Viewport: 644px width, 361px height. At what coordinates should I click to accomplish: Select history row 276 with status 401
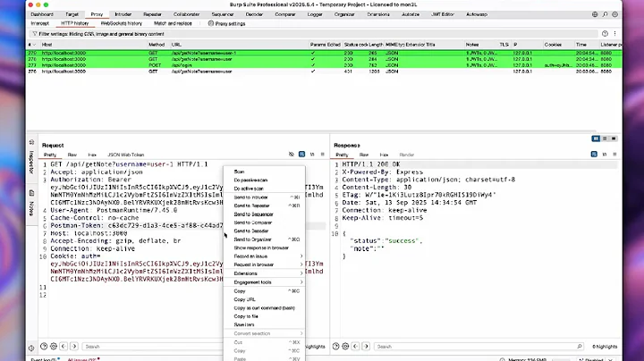click(x=324, y=71)
